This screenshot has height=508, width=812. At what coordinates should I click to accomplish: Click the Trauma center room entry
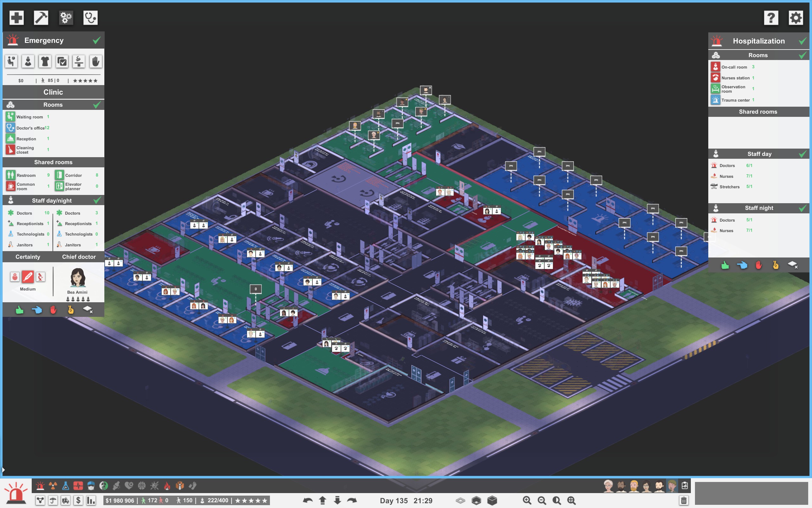pos(733,100)
